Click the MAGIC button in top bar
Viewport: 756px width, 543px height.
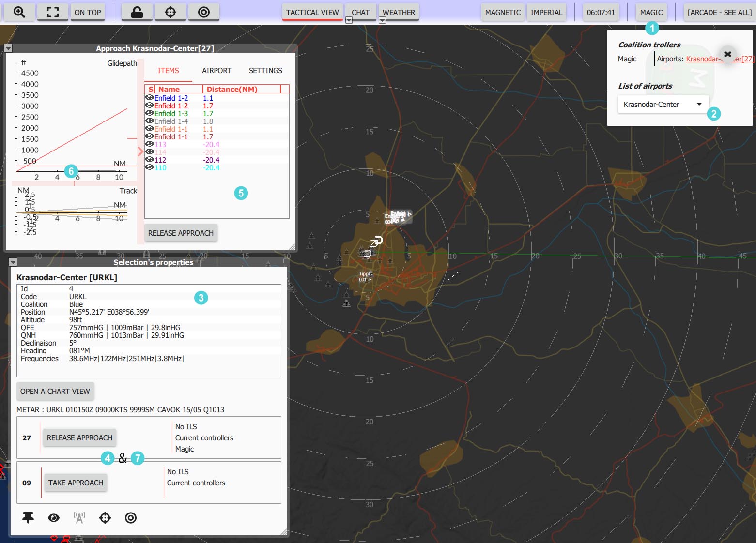pos(651,13)
